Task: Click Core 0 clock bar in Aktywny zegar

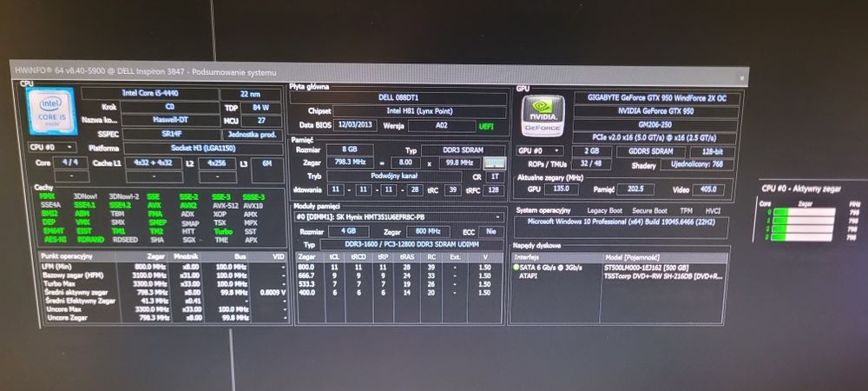Action: [x=804, y=211]
